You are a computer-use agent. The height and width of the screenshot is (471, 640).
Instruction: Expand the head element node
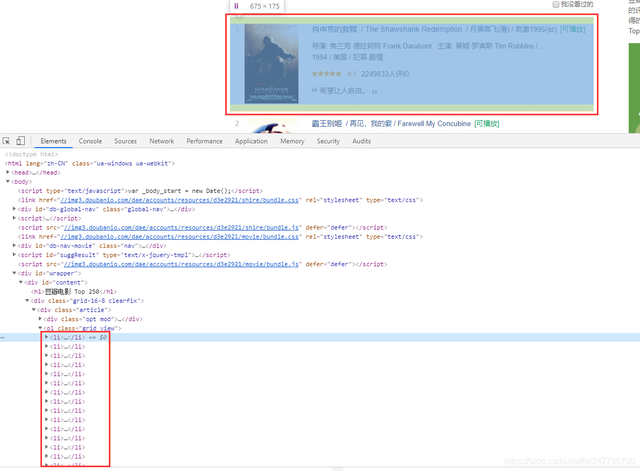point(8,172)
